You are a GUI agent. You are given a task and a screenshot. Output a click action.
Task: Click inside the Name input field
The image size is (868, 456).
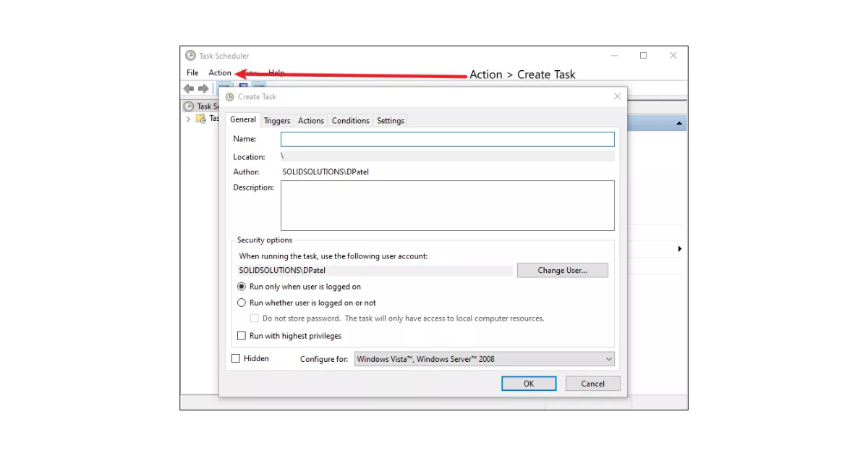[x=447, y=138]
